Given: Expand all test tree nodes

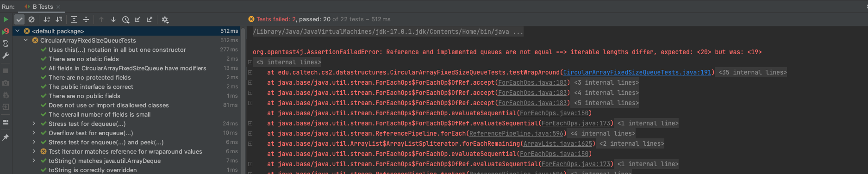Looking at the screenshot, I should (74, 19).
